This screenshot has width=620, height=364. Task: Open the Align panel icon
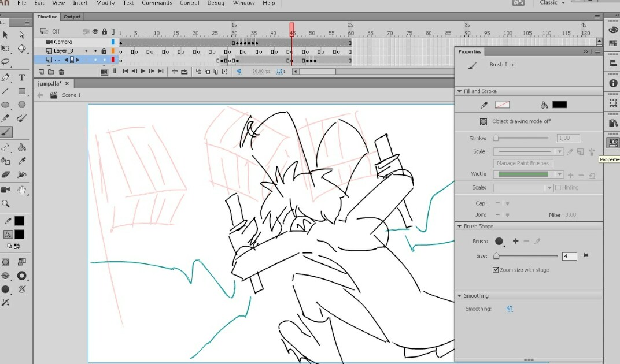[x=613, y=63]
